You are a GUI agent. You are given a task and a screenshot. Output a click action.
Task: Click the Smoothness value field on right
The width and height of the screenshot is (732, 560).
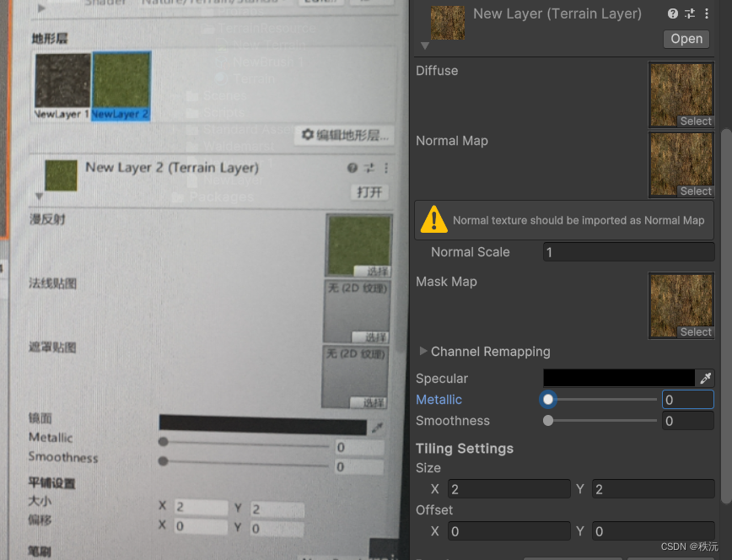click(687, 421)
